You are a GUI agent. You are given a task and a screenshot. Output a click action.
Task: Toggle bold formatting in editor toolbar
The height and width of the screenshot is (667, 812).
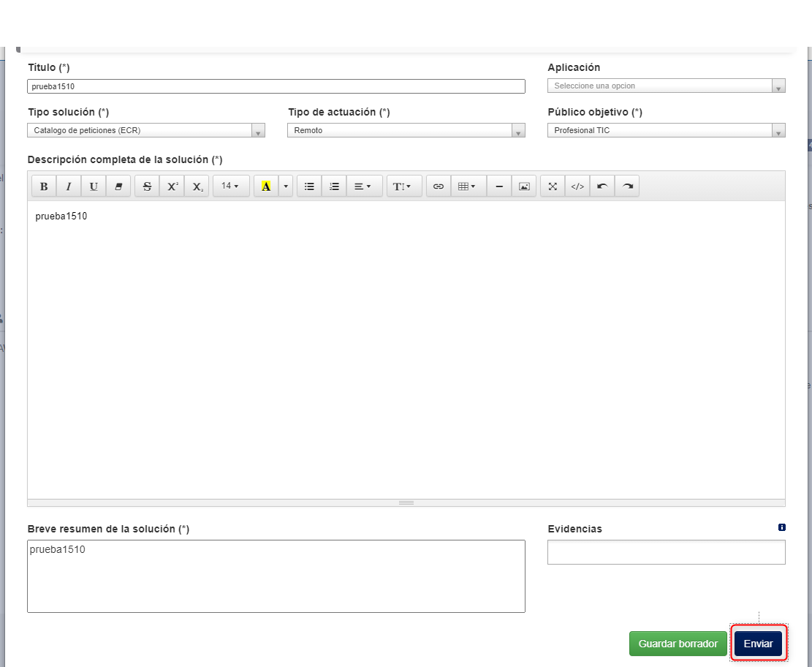point(44,186)
